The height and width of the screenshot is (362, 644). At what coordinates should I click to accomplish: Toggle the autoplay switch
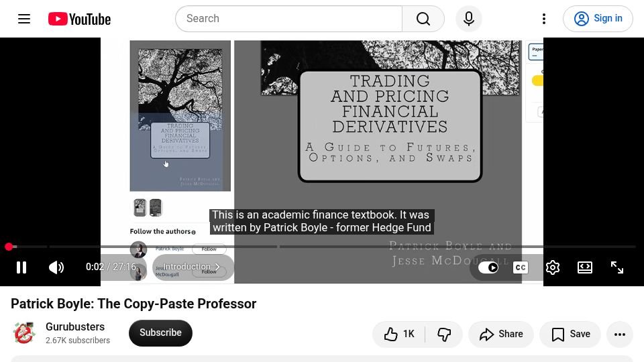point(488,267)
